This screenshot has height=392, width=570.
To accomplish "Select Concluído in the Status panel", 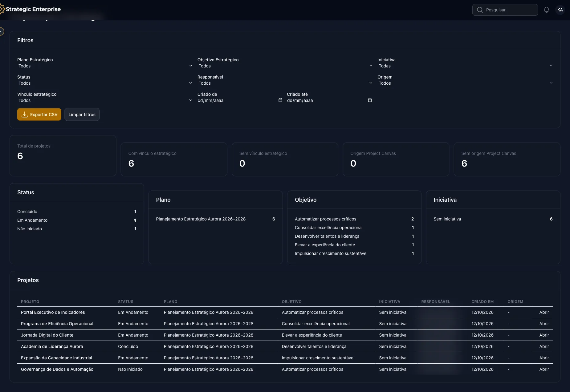I will click(77, 212).
